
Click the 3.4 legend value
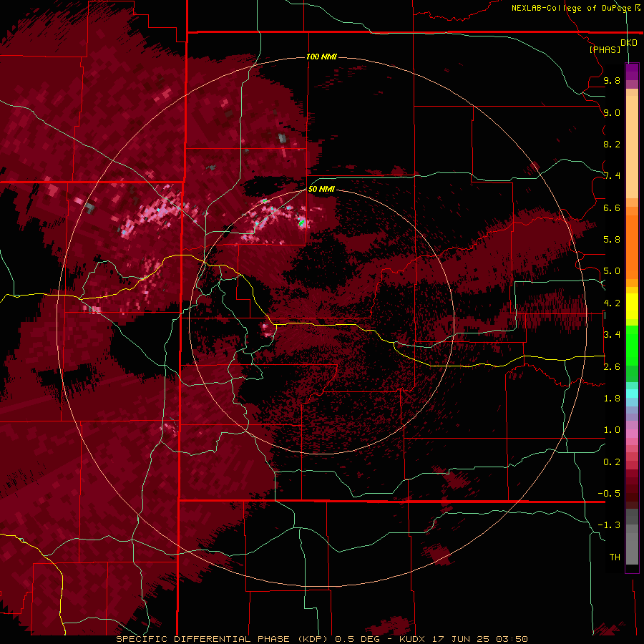tap(612, 335)
